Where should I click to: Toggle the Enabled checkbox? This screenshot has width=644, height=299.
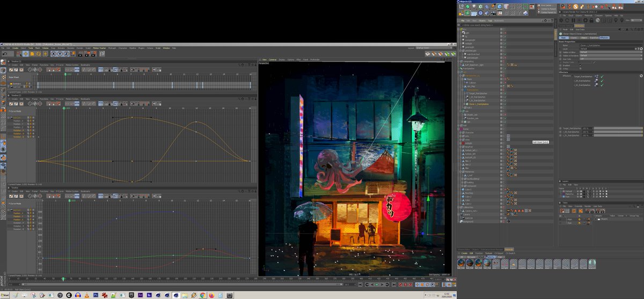pos(581,65)
